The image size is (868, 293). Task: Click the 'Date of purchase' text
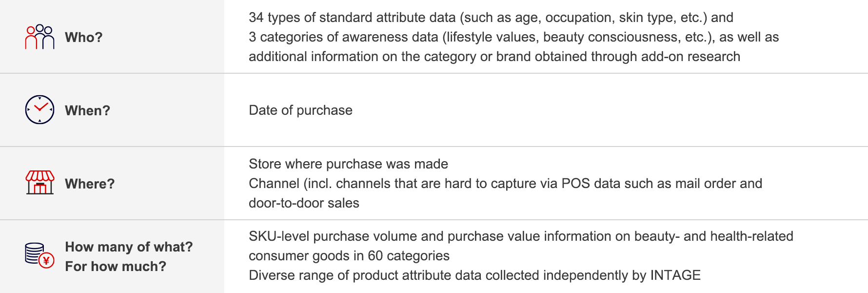pos(300,110)
